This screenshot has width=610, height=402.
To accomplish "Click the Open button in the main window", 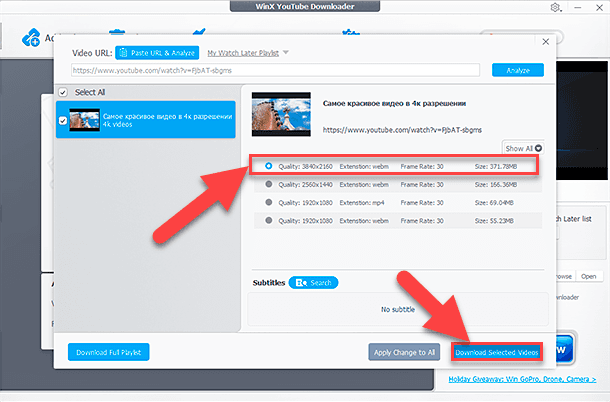I will [589, 276].
